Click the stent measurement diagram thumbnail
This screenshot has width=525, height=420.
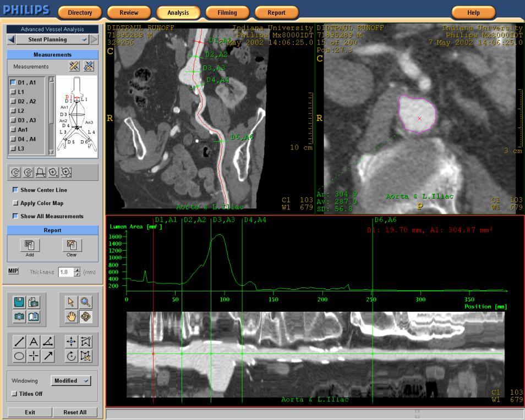(x=76, y=115)
